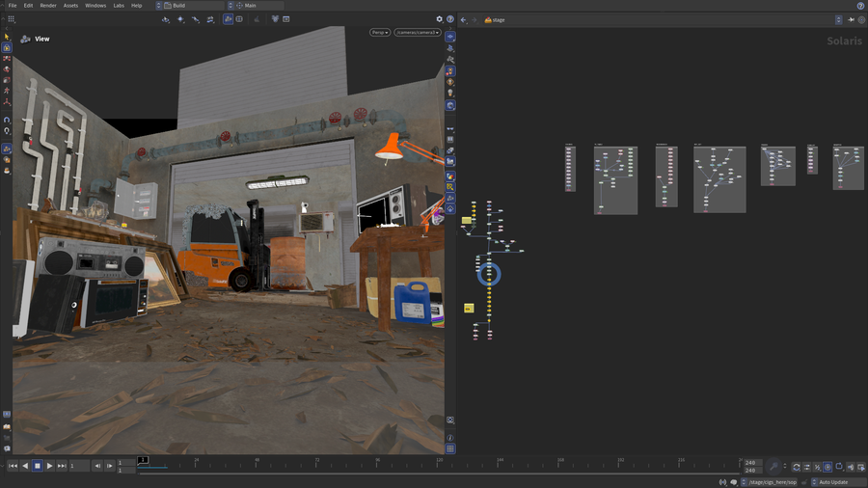Open the flipbook render icon at bottom right

(x=861, y=467)
